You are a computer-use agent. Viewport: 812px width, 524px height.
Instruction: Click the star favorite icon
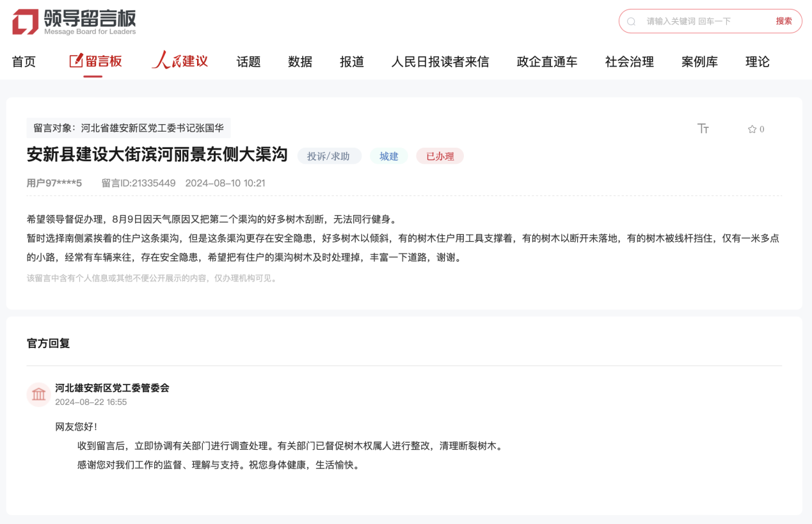pos(752,129)
